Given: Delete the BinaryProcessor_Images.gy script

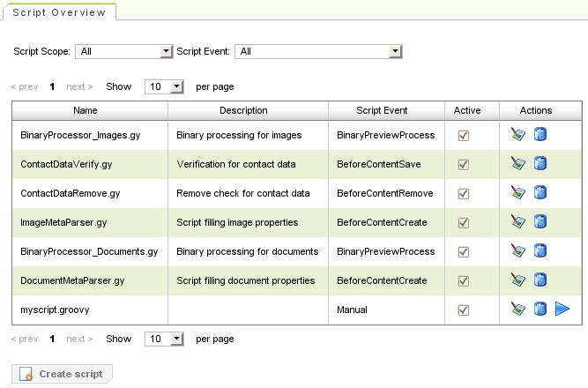Looking at the screenshot, I should click(540, 135).
